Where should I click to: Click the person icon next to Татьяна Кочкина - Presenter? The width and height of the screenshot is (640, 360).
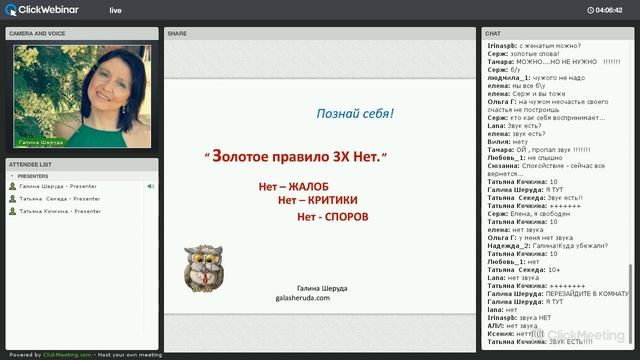point(13,211)
